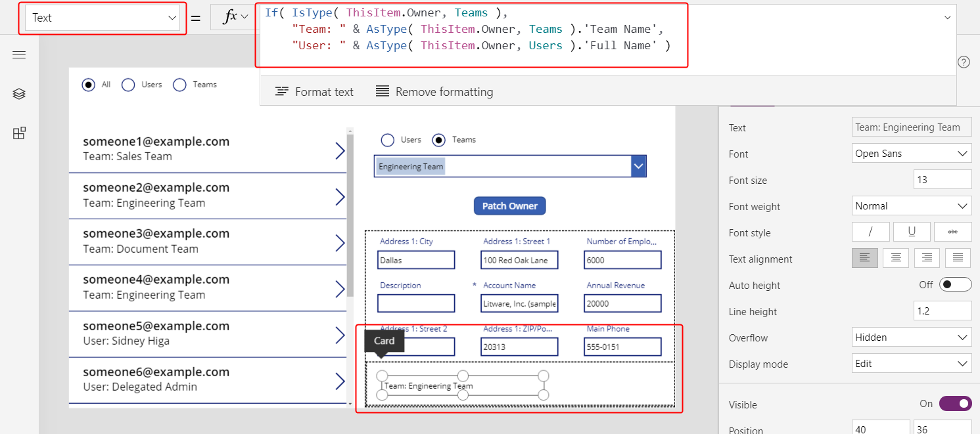Screen dimensions: 980x434
Task: Open the hamburger menu icon
Action: [x=19, y=55]
